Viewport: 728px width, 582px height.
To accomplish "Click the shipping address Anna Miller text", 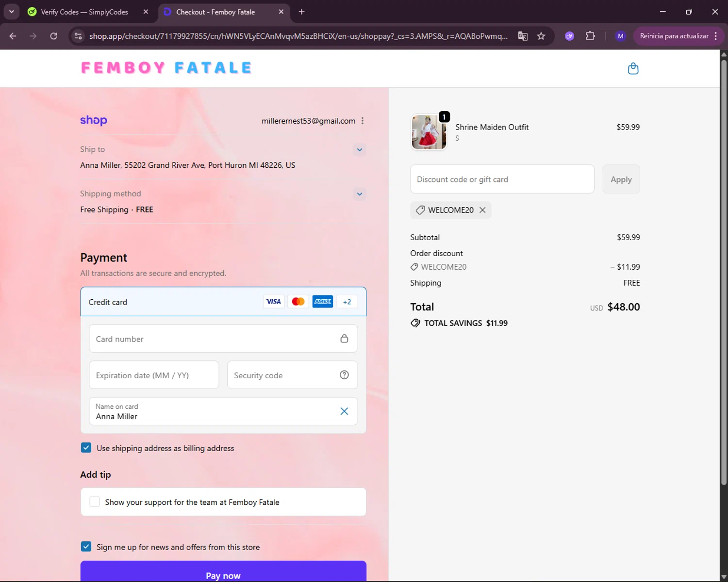I will click(188, 165).
